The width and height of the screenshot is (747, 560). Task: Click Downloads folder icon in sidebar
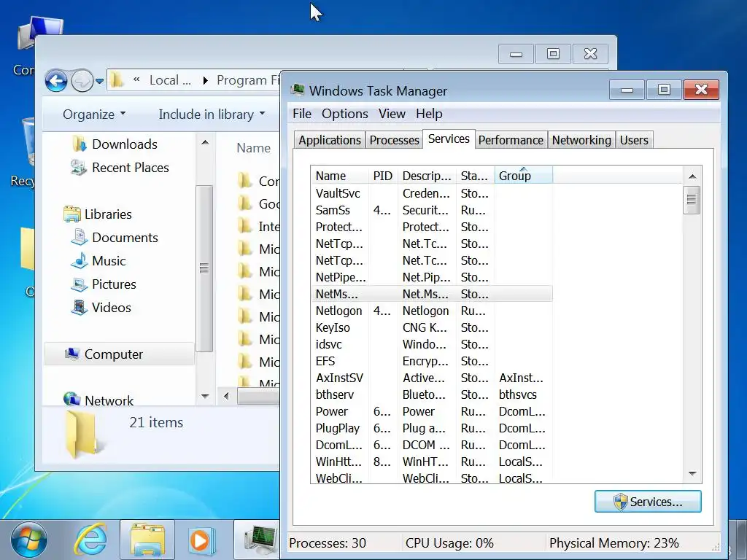click(80, 144)
